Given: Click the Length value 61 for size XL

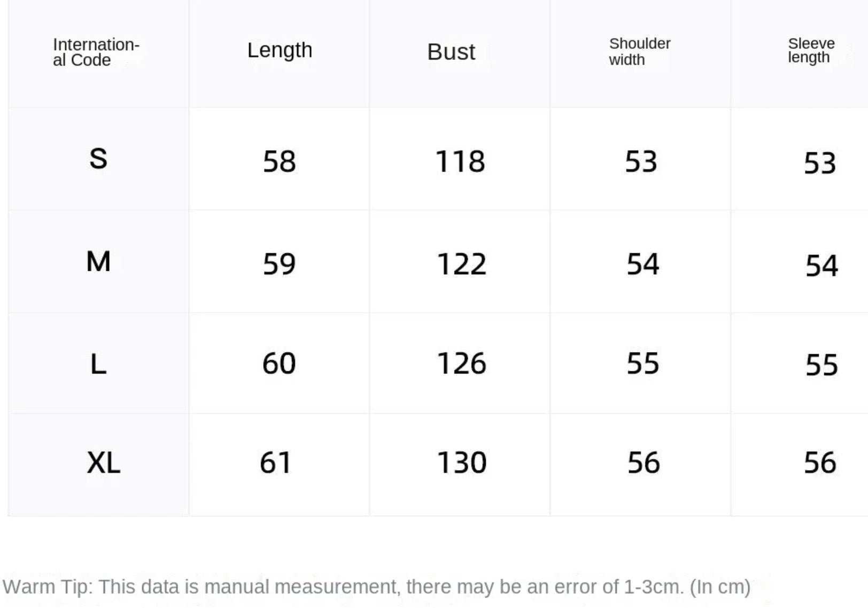Looking at the screenshot, I should click(x=276, y=463).
